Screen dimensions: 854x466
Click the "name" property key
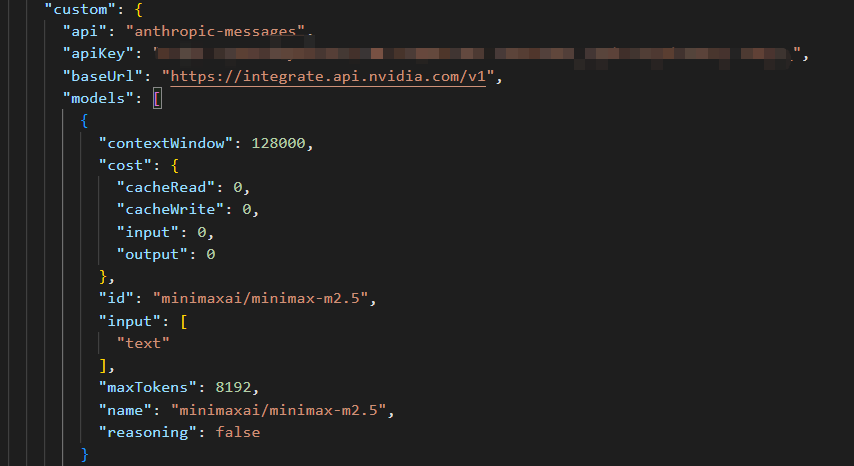(124, 409)
